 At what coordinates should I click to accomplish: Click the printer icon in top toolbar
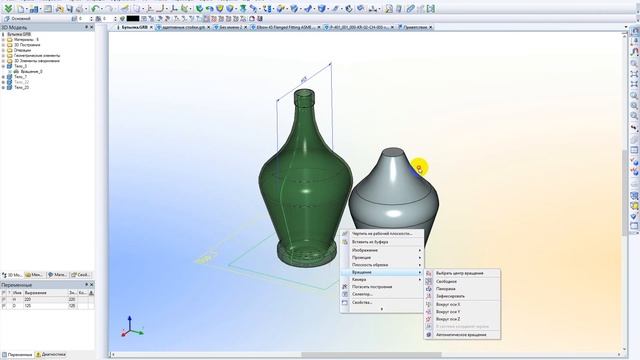tap(80, 9)
